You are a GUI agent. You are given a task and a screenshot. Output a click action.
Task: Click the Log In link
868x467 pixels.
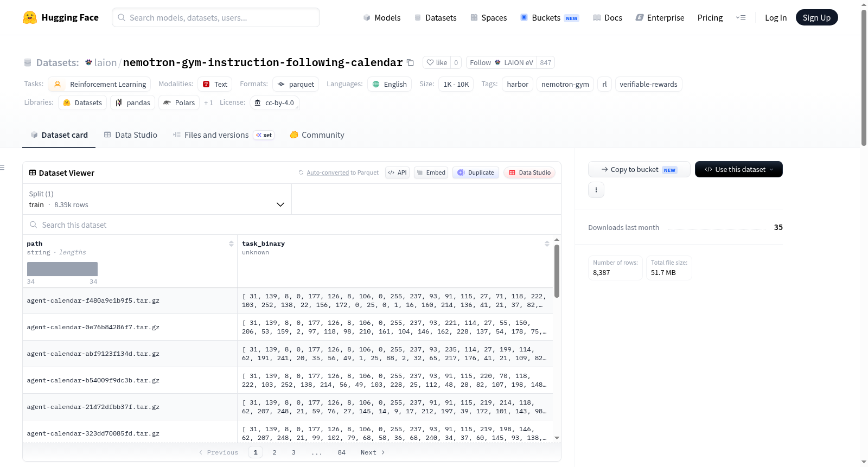point(776,18)
